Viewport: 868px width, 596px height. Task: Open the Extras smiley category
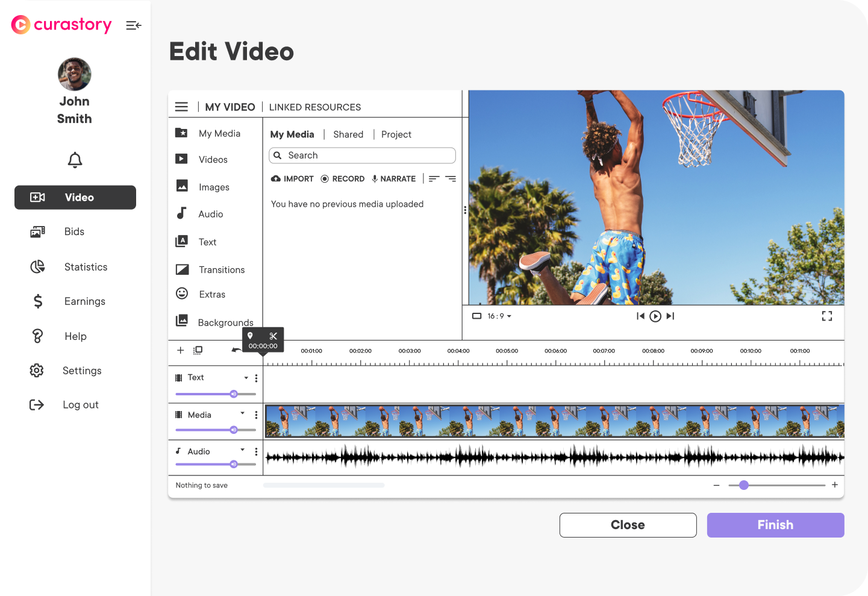pyautogui.click(x=211, y=294)
